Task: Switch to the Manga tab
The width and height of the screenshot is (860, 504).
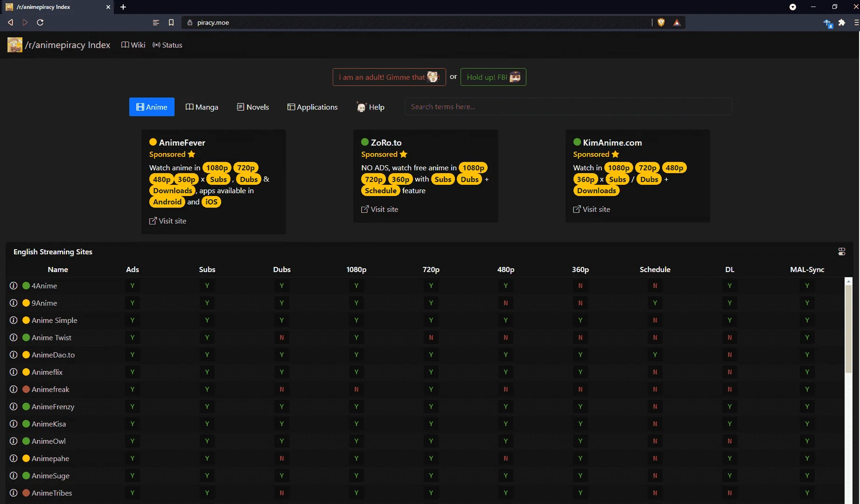Action: (202, 107)
